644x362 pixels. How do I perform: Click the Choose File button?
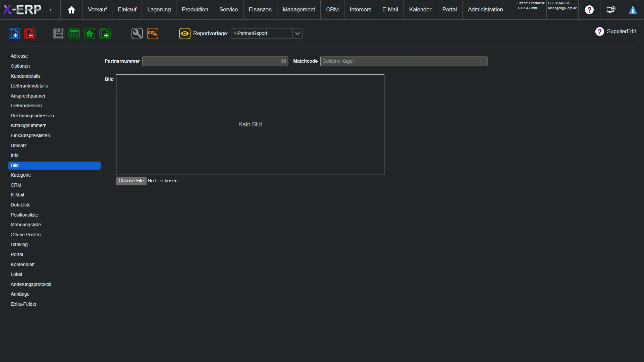pyautogui.click(x=131, y=181)
